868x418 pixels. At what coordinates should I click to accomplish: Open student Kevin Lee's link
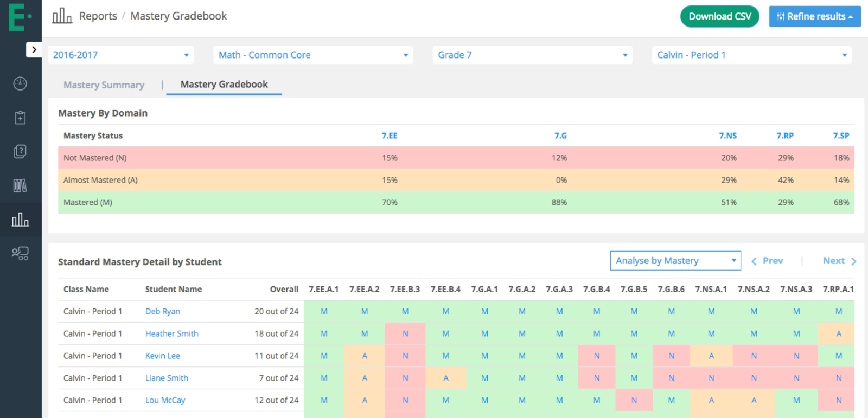tap(163, 356)
